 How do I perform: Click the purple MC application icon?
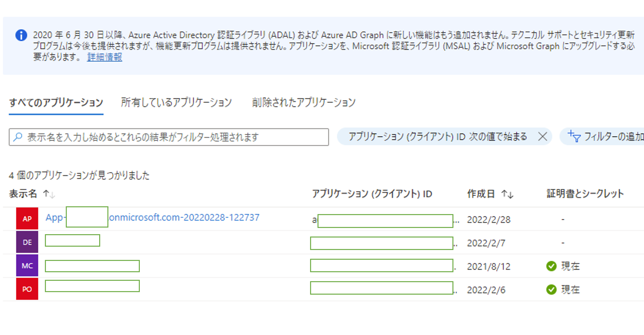click(27, 265)
